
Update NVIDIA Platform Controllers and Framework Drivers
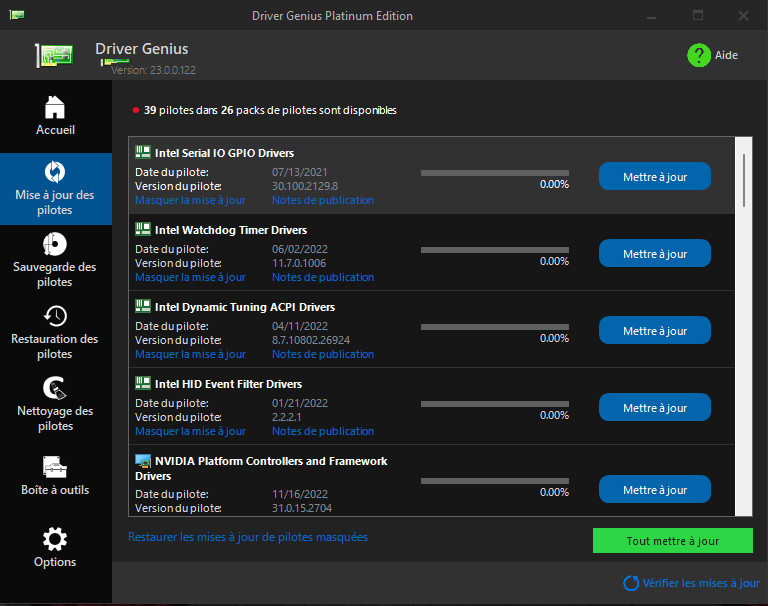pos(655,489)
